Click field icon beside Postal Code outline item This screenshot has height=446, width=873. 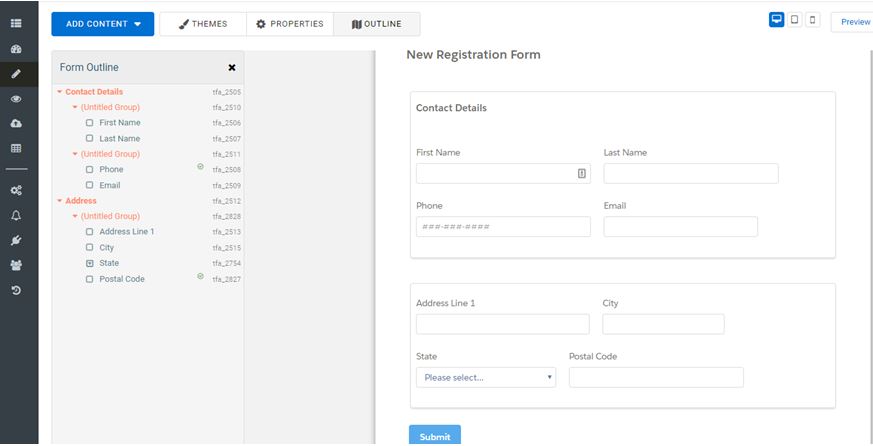pos(89,279)
